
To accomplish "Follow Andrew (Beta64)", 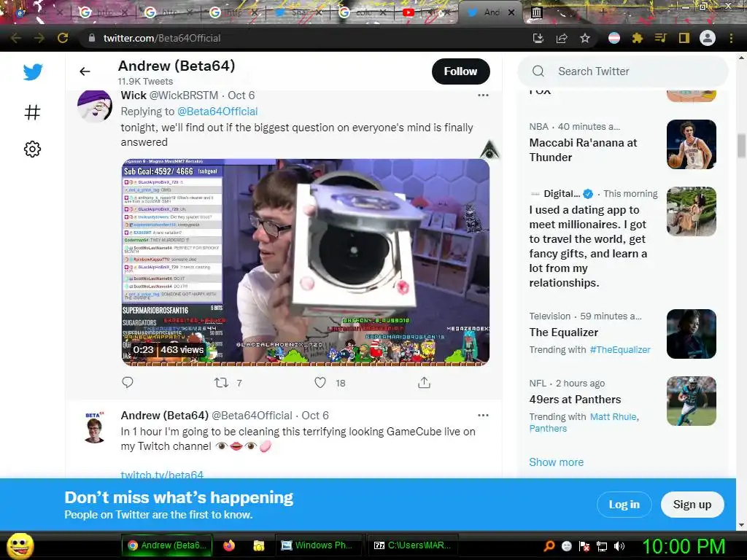I will (x=461, y=71).
